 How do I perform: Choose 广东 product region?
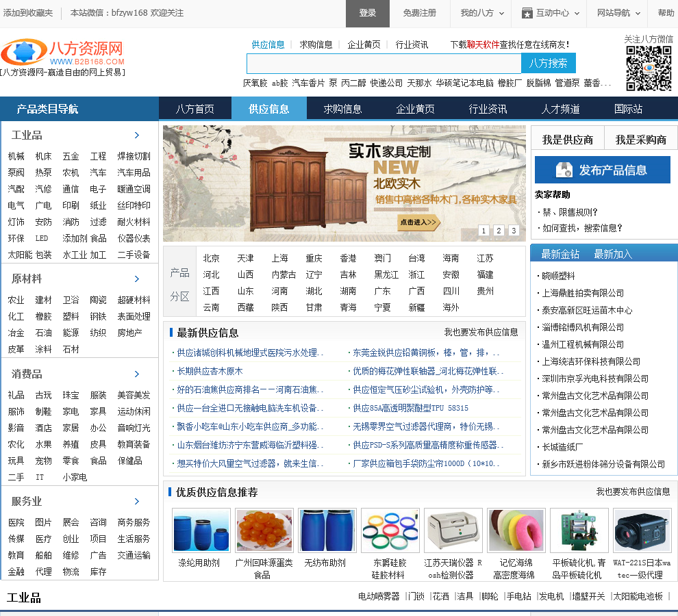tap(382, 291)
